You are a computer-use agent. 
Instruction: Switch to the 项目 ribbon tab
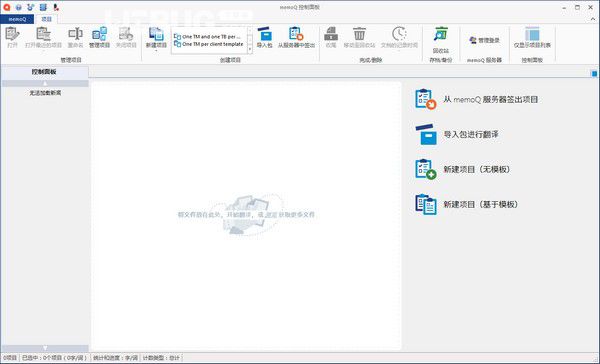[x=46, y=19]
